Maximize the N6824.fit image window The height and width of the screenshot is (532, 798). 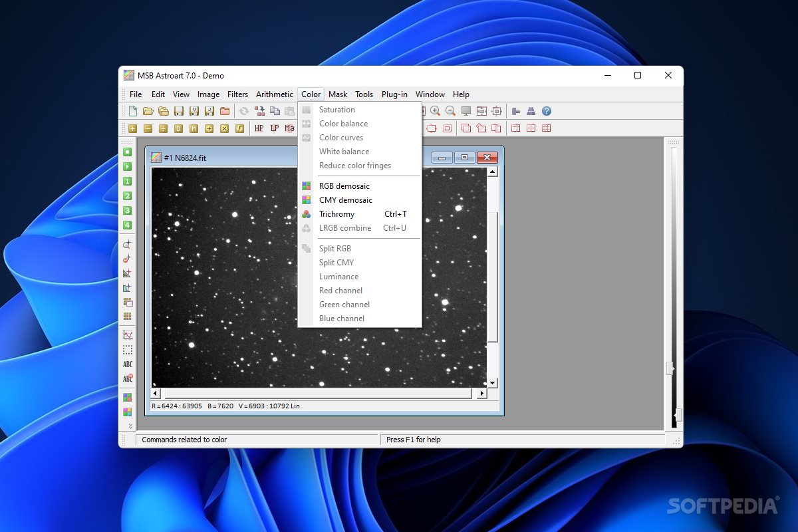coord(464,158)
